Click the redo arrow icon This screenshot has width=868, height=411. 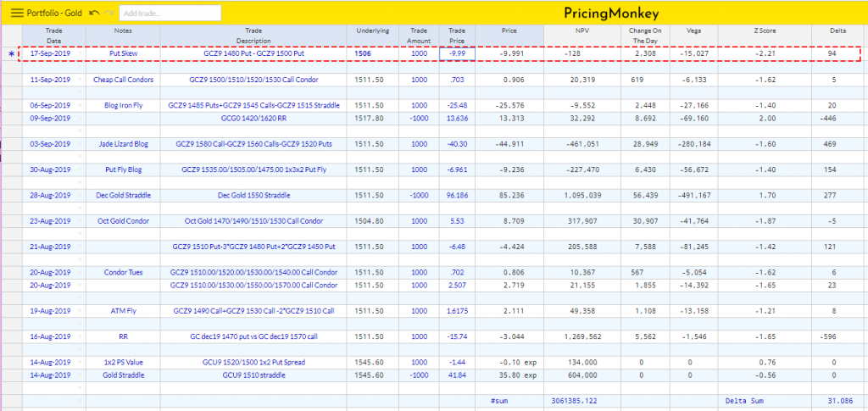109,13
